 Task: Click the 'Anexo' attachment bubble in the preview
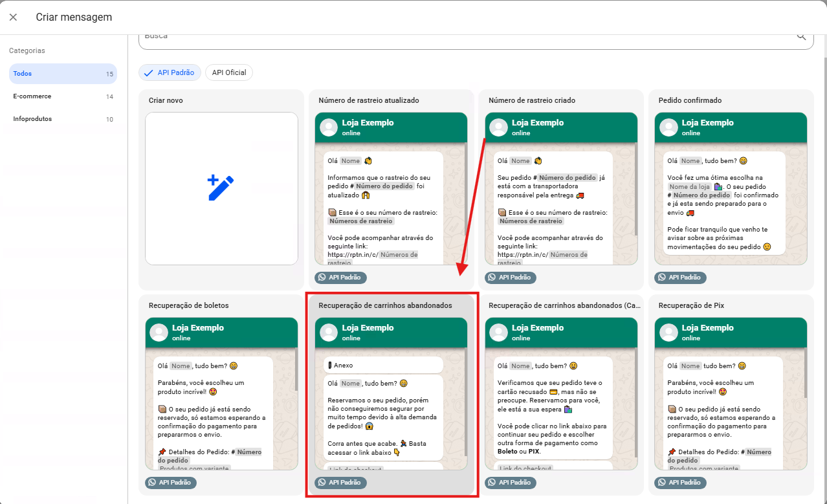[x=383, y=366]
